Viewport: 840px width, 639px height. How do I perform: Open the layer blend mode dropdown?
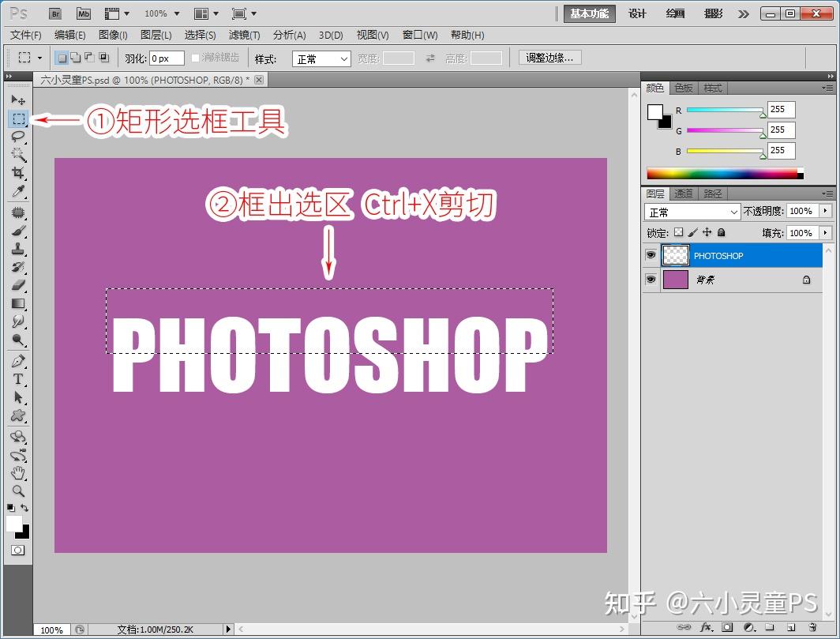[691, 212]
